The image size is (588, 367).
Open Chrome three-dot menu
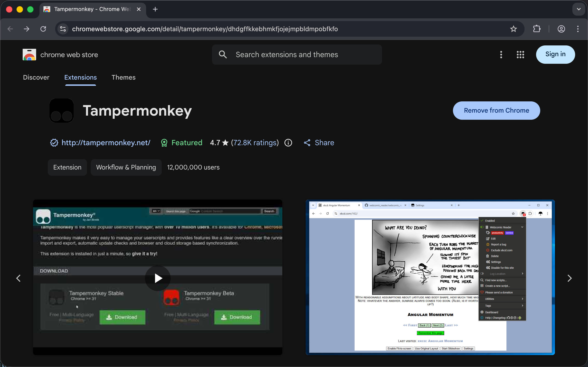[x=578, y=29]
